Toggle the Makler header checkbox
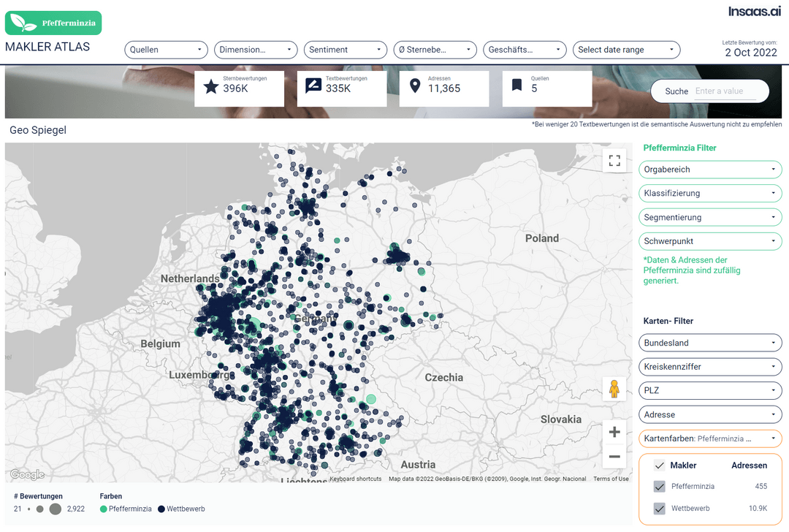The height and width of the screenshot is (532, 789). [x=659, y=465]
